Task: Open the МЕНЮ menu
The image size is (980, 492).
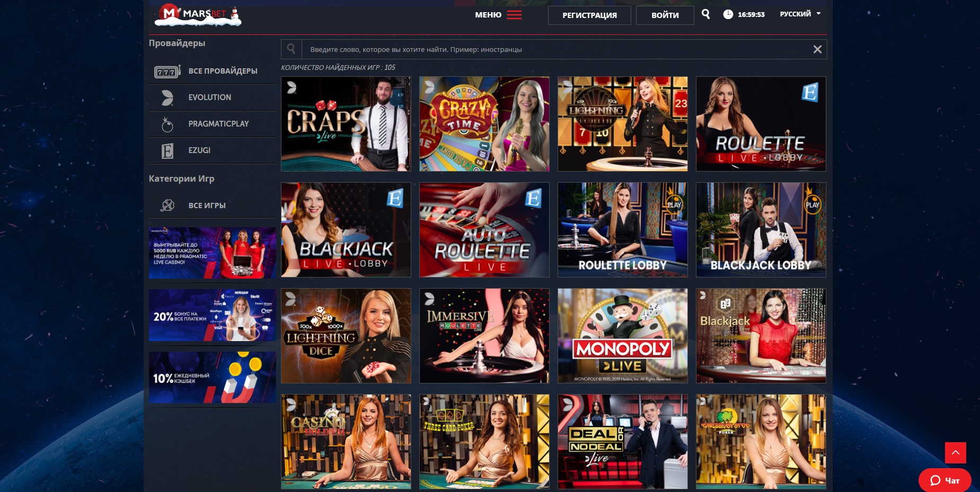Action: tap(488, 15)
